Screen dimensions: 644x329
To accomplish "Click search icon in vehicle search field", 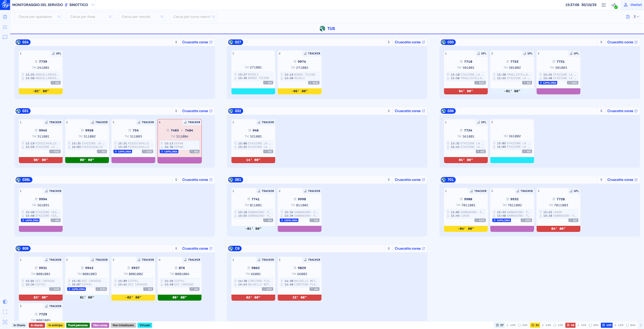I will click(162, 17).
